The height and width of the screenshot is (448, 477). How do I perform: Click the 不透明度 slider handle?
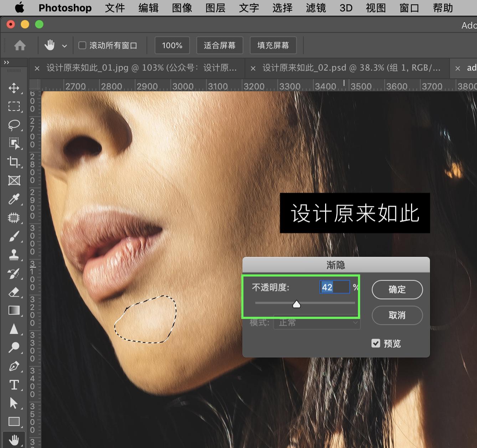(297, 304)
